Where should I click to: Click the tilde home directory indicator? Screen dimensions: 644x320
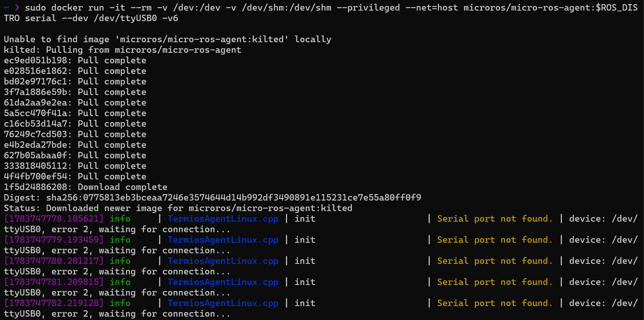[6, 8]
